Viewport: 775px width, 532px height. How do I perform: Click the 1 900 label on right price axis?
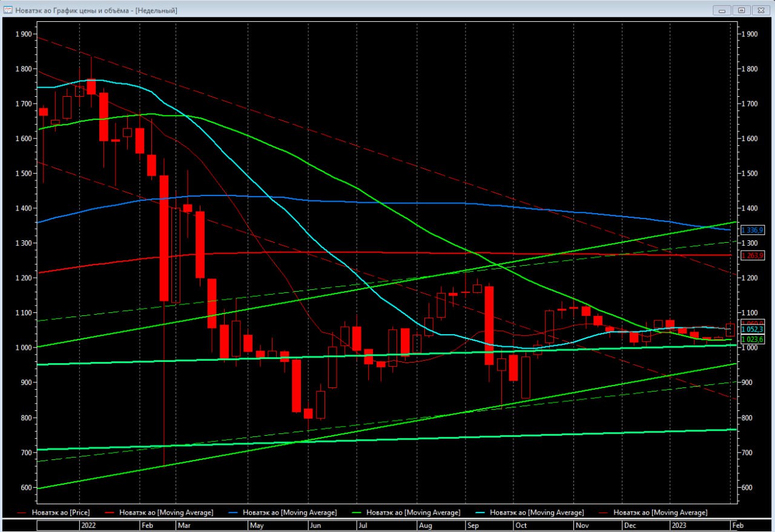tap(749, 34)
